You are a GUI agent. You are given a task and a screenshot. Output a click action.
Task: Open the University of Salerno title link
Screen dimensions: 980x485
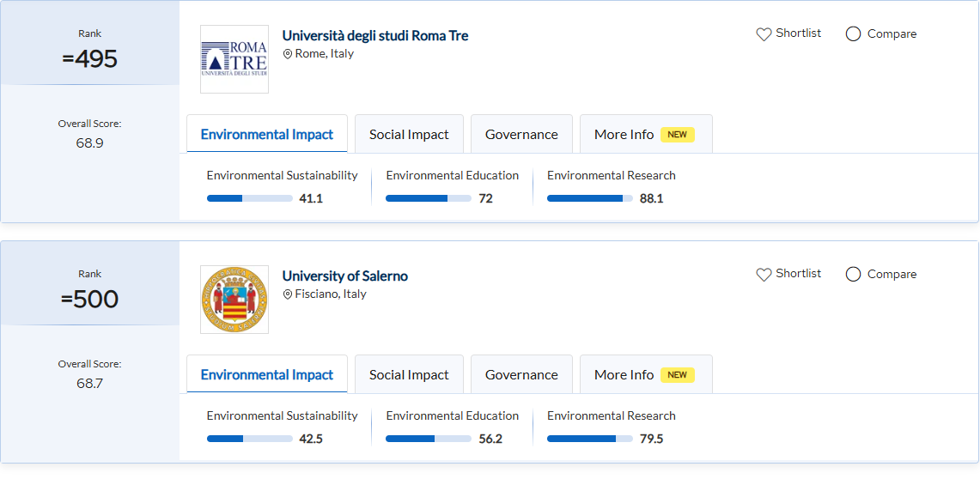[x=345, y=276]
